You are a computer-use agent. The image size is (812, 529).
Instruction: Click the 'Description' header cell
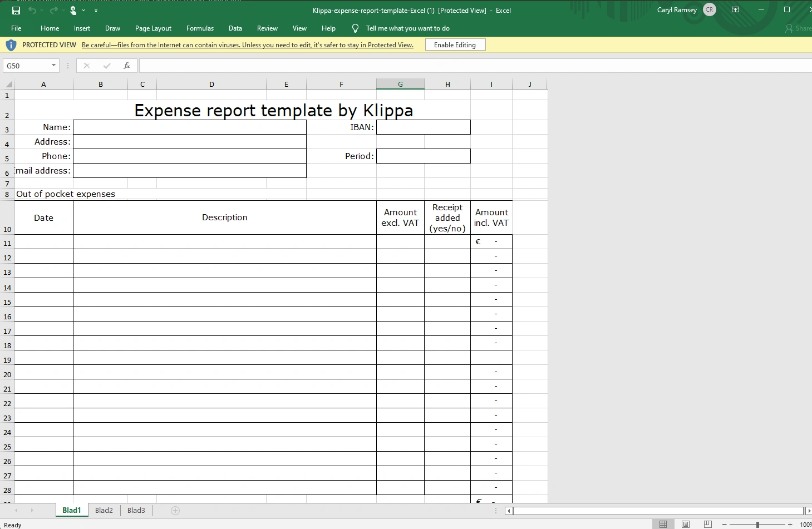225,217
